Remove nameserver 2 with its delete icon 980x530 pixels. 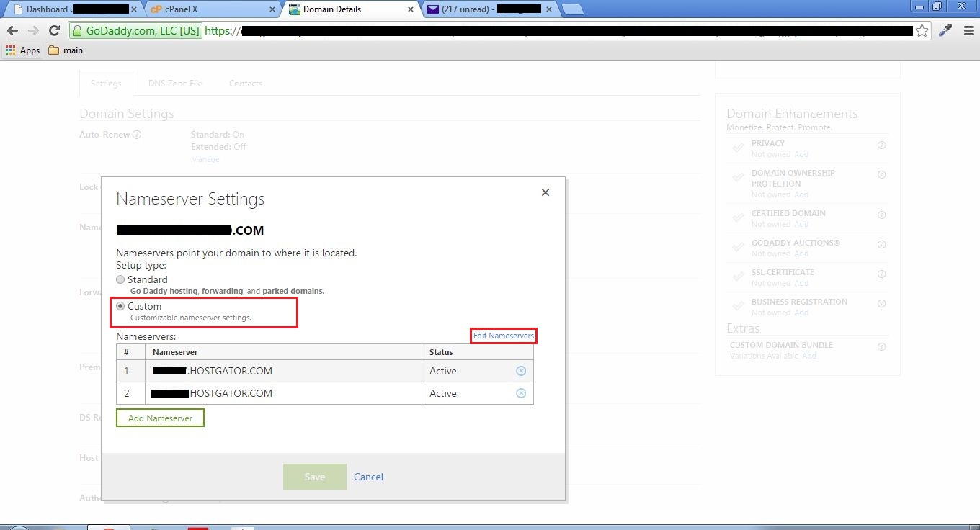(x=521, y=393)
